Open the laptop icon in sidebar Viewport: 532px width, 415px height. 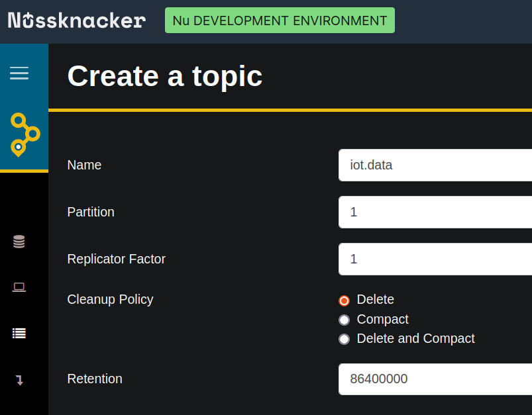pos(19,287)
